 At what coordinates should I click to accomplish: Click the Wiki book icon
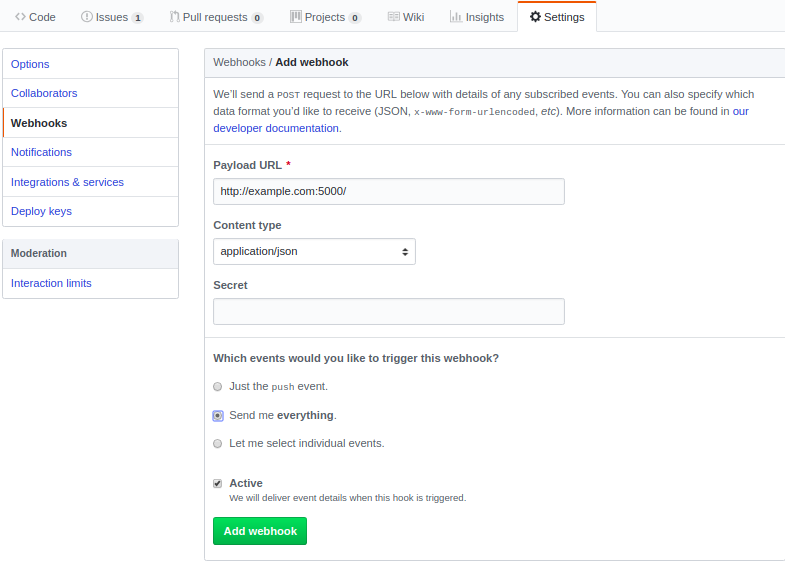[393, 17]
